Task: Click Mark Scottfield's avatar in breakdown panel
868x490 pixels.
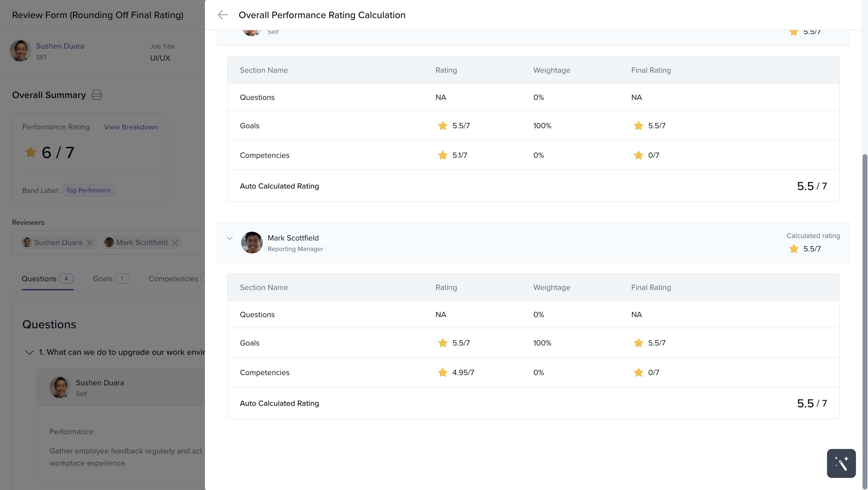Action: [252, 243]
